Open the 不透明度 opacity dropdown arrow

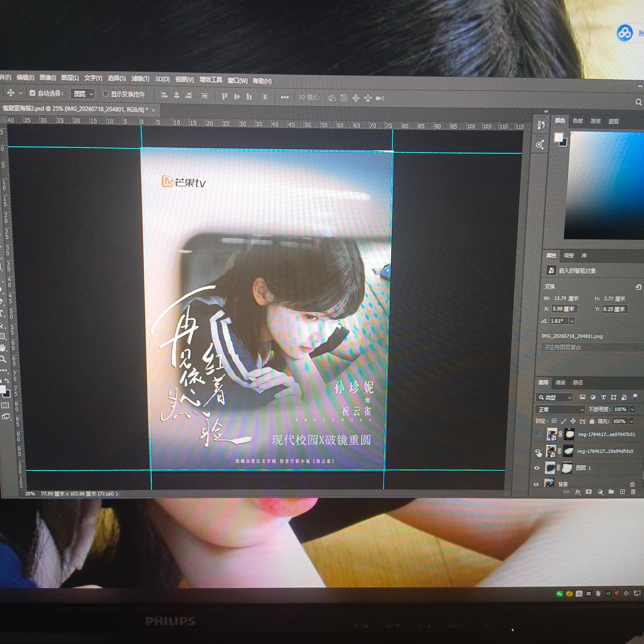pyautogui.click(x=632, y=409)
